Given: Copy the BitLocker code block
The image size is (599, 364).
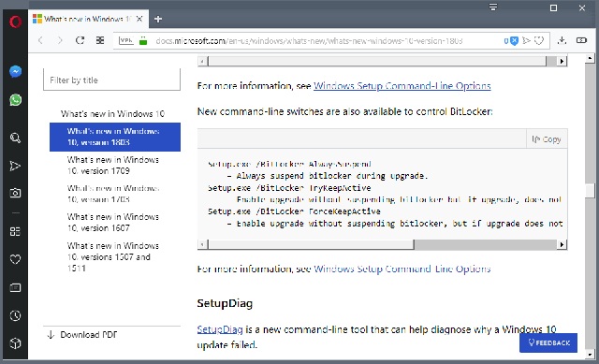Looking at the screenshot, I should [x=547, y=139].
